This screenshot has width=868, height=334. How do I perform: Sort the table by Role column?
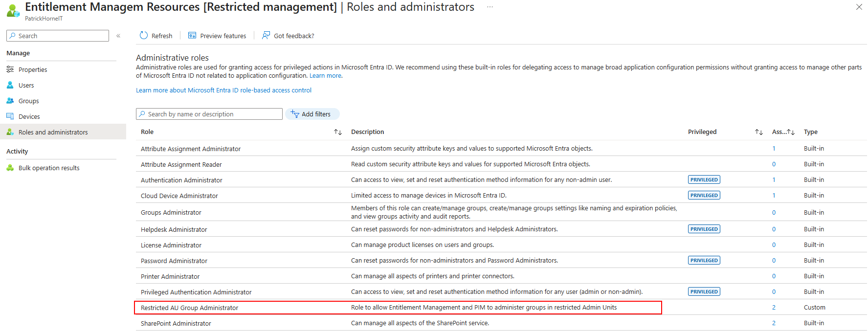(x=338, y=132)
